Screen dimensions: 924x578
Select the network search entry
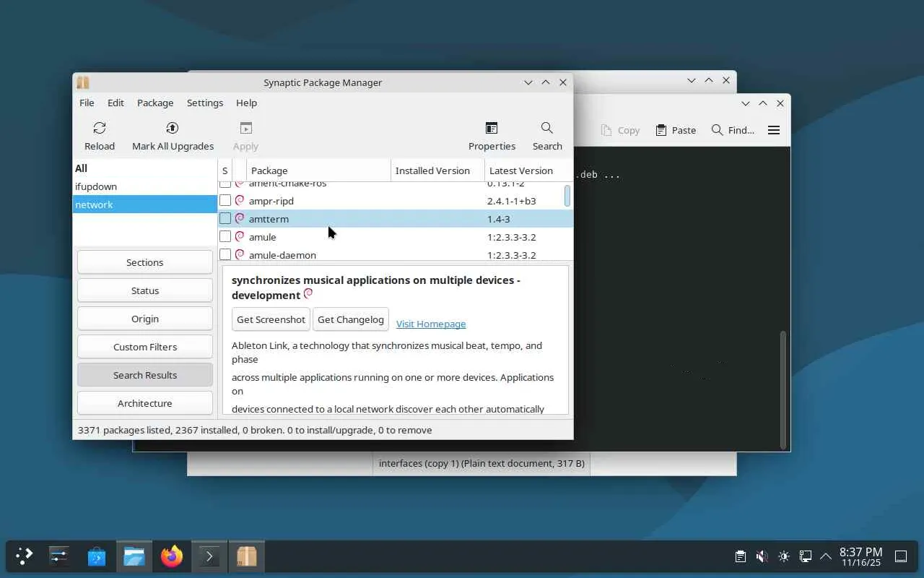coord(145,204)
